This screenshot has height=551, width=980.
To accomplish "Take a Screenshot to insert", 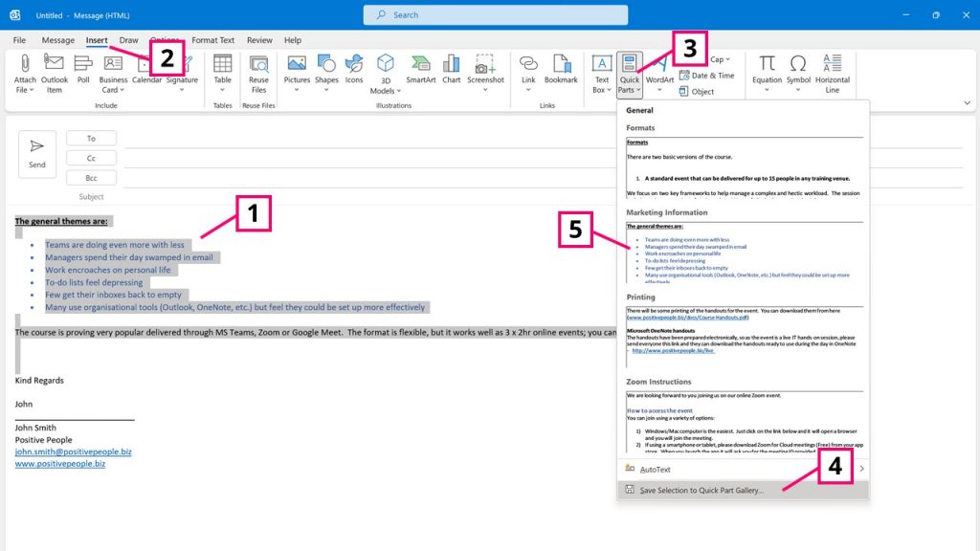I will click(485, 69).
